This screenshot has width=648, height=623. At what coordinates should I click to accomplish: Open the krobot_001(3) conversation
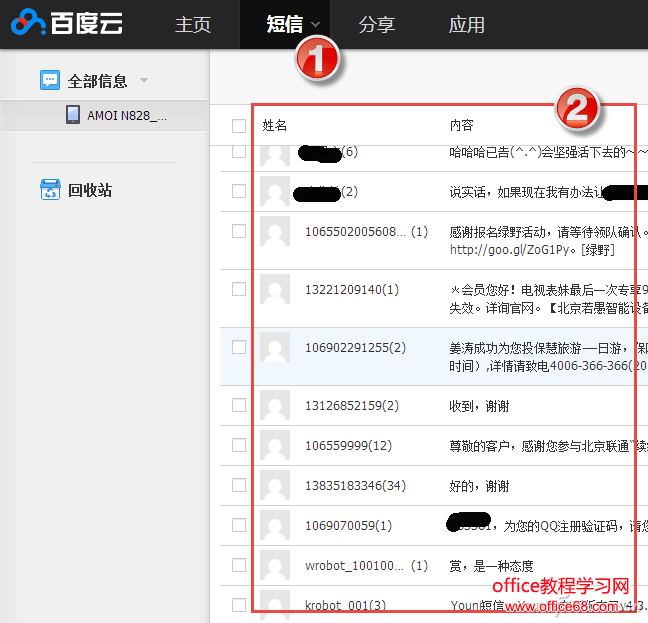coord(345,606)
